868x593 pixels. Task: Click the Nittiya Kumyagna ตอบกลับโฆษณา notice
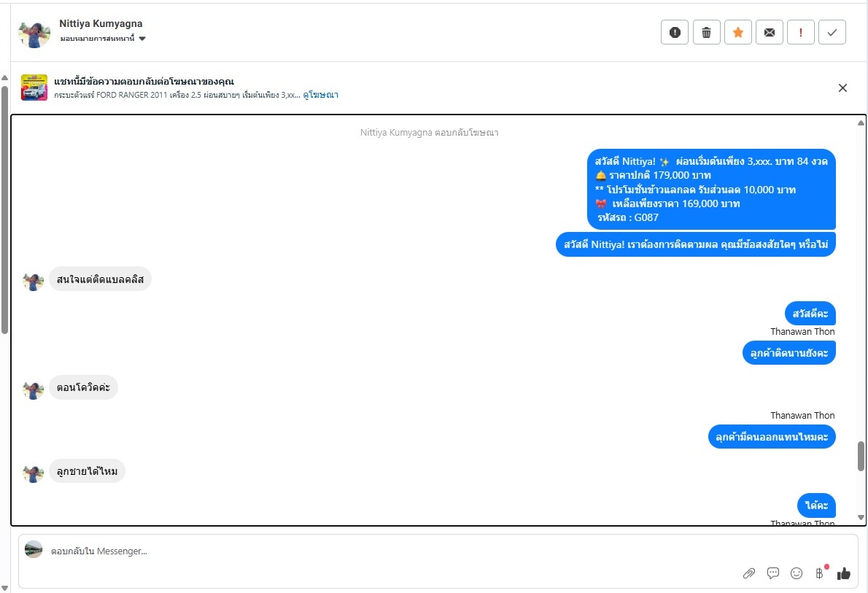click(x=429, y=132)
